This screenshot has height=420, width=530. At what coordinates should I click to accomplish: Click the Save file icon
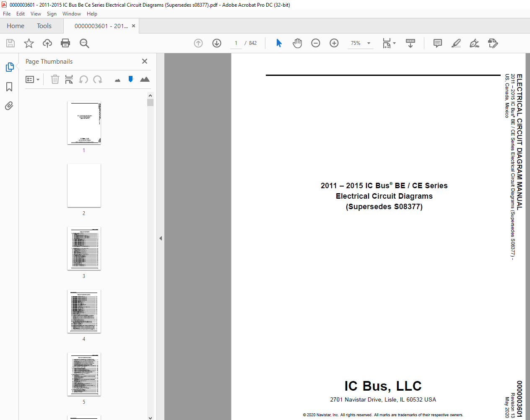(x=10, y=43)
